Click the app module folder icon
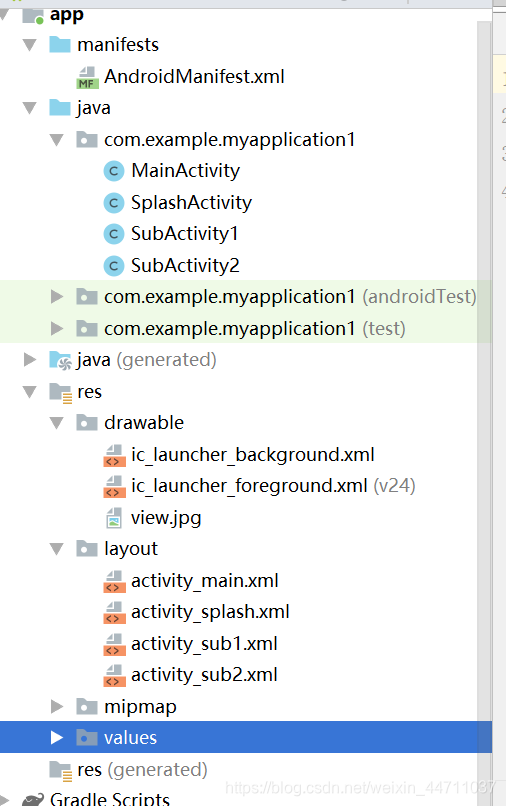 [x=33, y=15]
